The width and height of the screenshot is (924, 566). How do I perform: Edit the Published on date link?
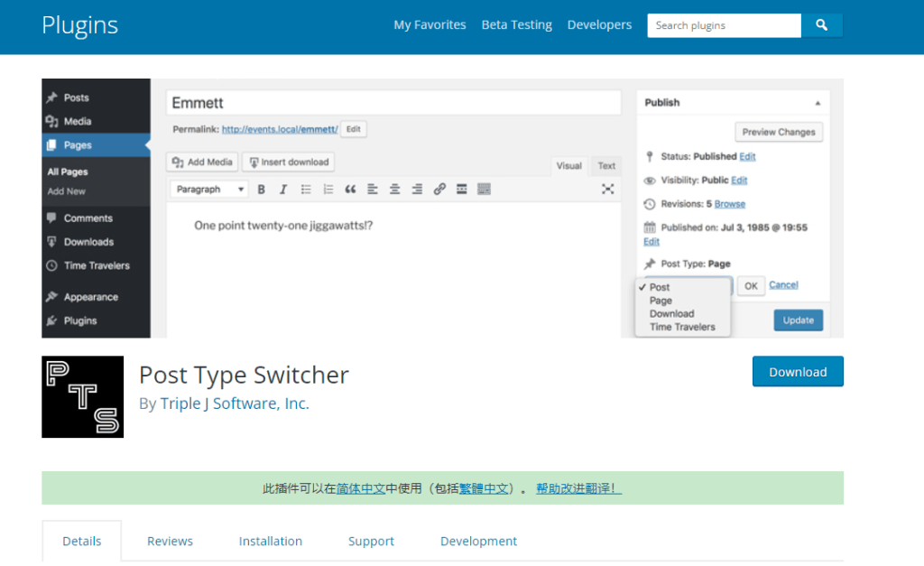651,242
